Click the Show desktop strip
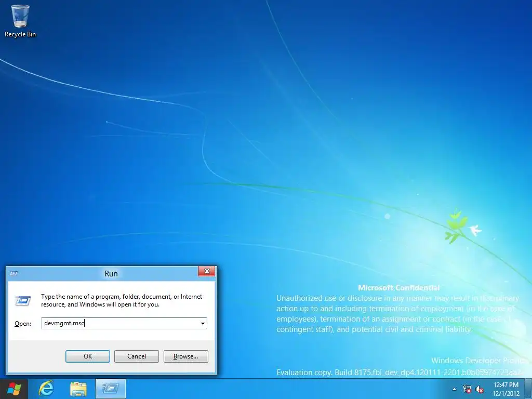The width and height of the screenshot is (532, 399). pyautogui.click(x=529, y=389)
